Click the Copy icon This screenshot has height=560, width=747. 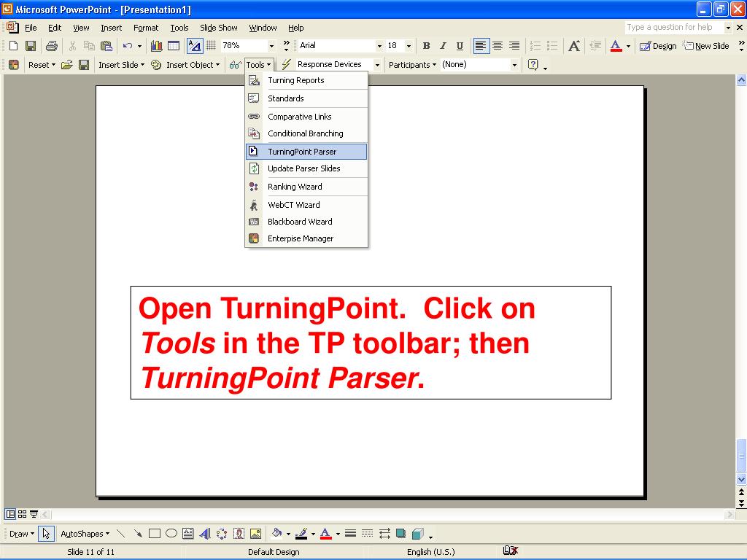coord(89,46)
